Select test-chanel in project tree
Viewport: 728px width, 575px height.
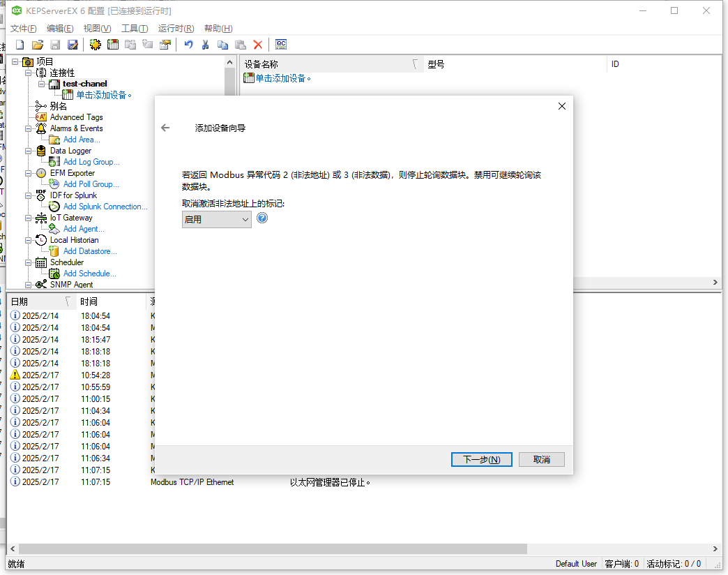(x=85, y=84)
